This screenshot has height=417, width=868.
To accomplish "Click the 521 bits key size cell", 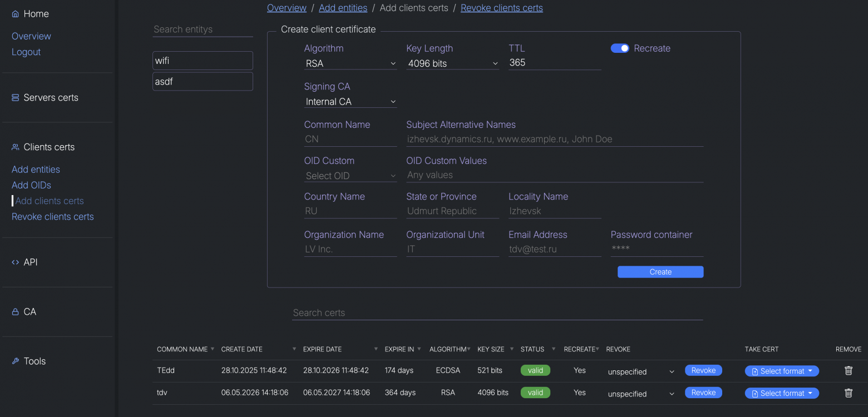I will [x=490, y=370].
